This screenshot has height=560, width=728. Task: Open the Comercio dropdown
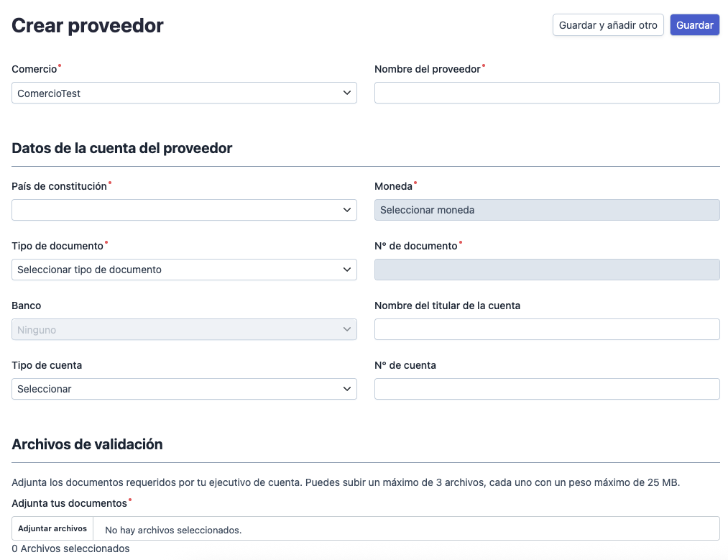click(x=183, y=93)
